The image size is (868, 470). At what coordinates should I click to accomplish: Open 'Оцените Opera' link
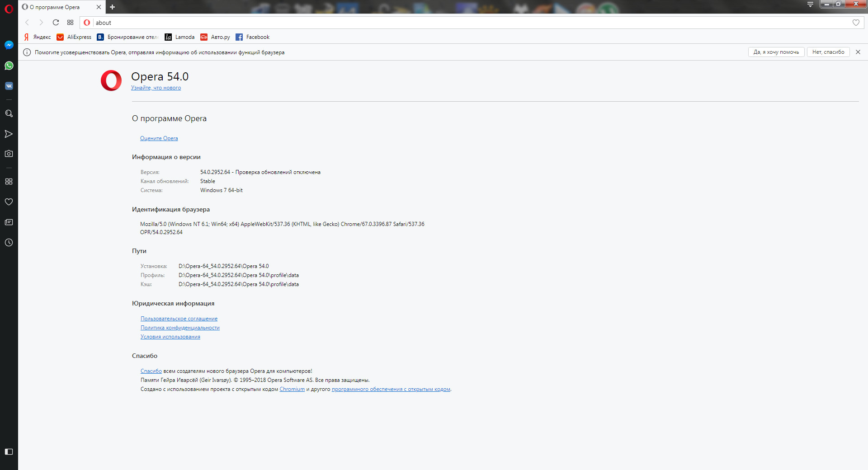(x=159, y=138)
